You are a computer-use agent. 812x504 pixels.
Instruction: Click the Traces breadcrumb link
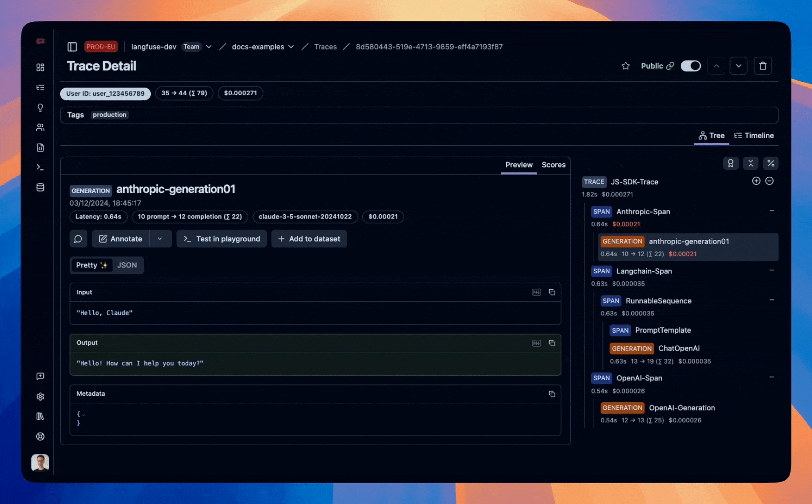(325, 47)
